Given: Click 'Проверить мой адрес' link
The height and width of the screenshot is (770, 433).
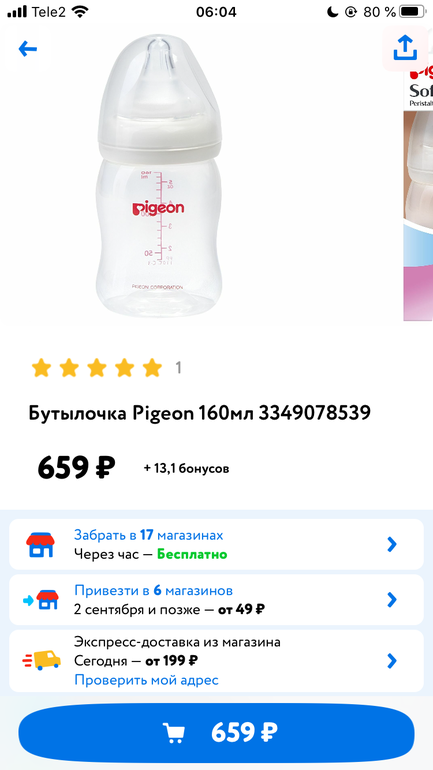Looking at the screenshot, I should click(x=146, y=680).
